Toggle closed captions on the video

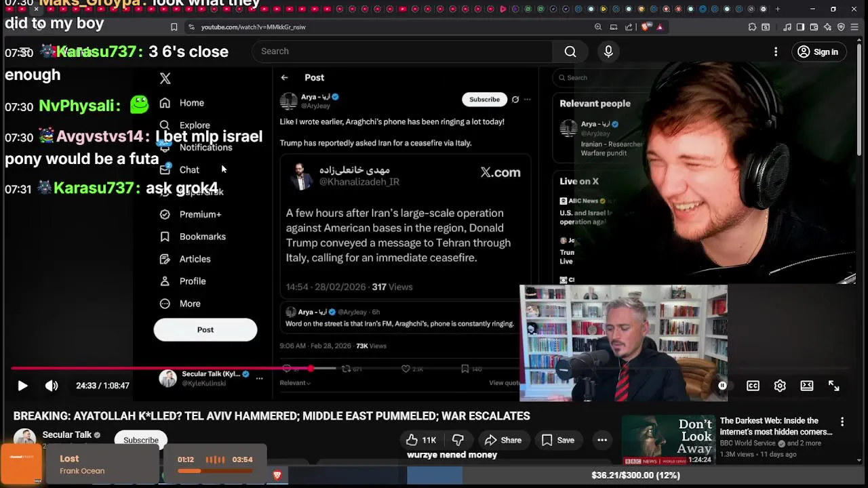click(x=753, y=386)
